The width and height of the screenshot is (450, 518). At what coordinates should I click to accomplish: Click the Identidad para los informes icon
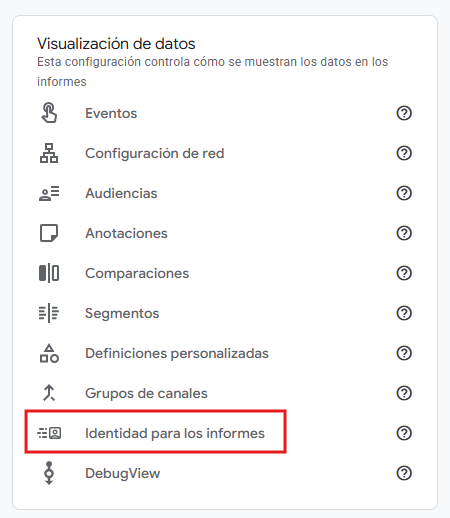point(49,433)
